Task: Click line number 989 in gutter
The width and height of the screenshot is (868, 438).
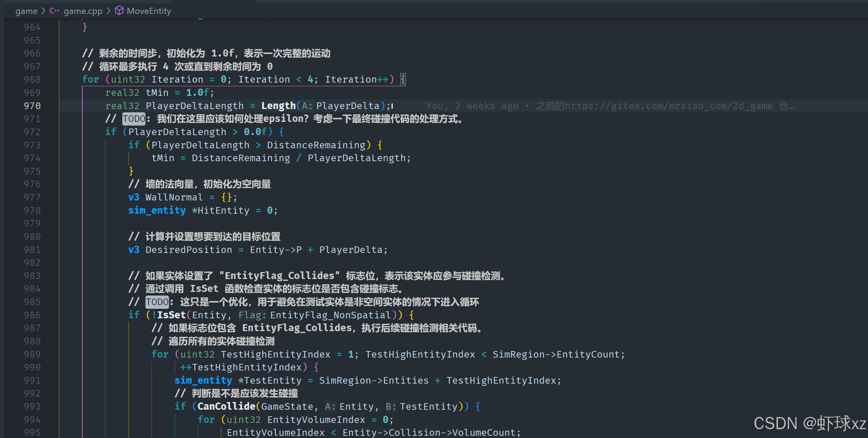Action: pyautogui.click(x=32, y=354)
